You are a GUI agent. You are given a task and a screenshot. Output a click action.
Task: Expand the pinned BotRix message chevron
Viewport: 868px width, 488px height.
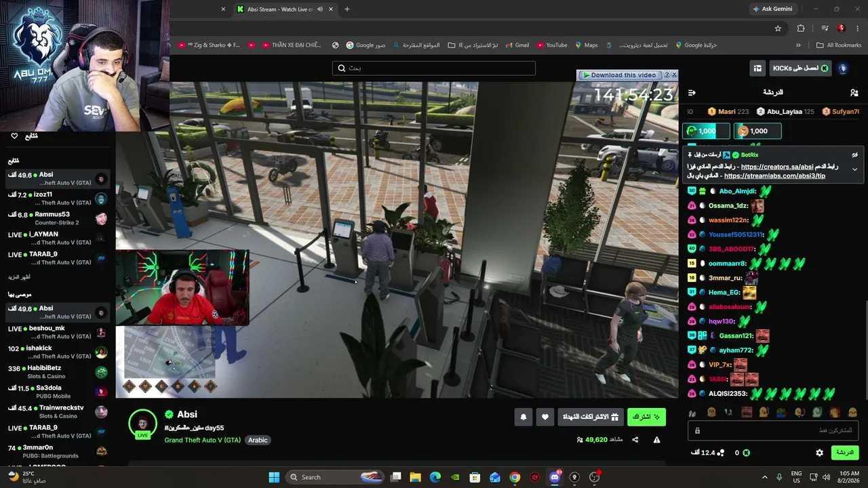[x=854, y=169]
